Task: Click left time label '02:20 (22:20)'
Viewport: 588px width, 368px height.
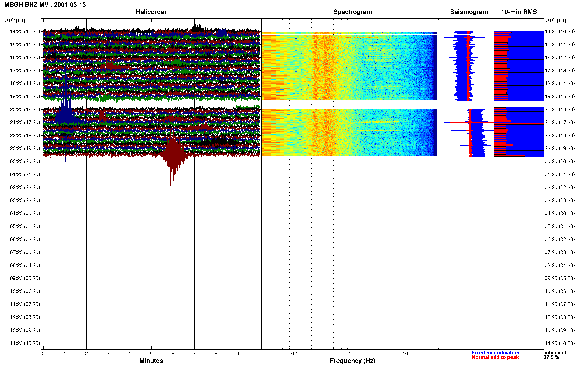Action: pos(25,187)
